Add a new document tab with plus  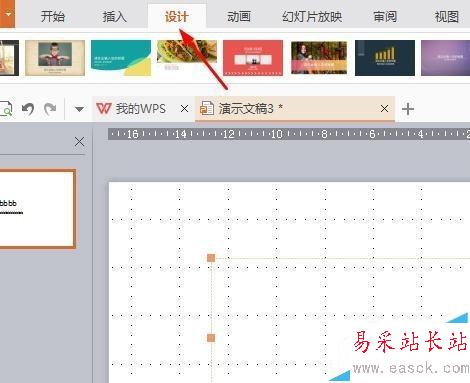[x=408, y=109]
